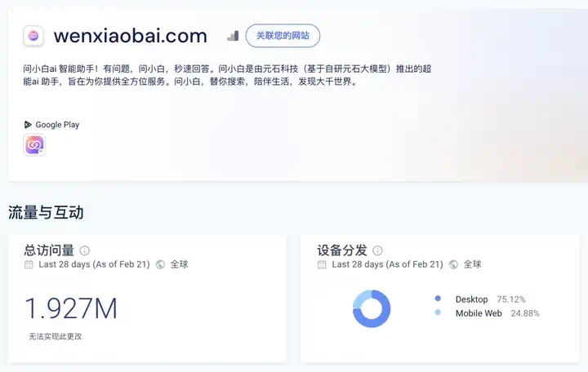Click the device distribution donut chart
The height and width of the screenshot is (372, 588).
pos(372,308)
